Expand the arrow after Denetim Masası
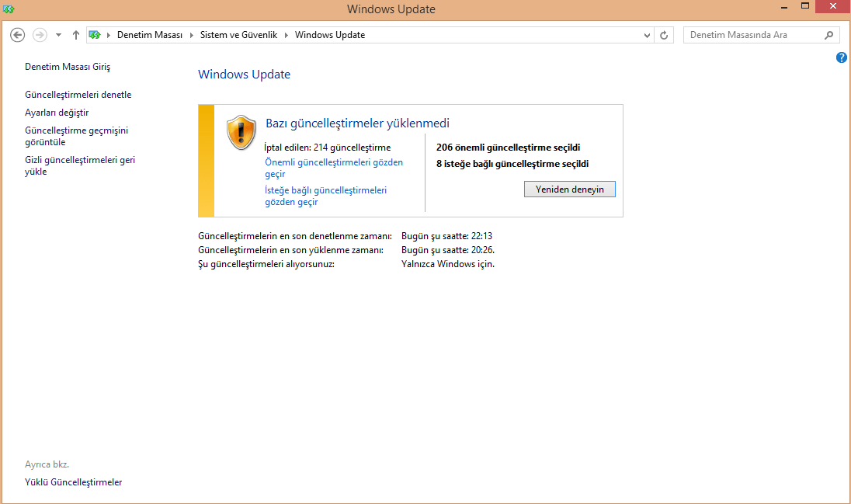 pos(191,35)
